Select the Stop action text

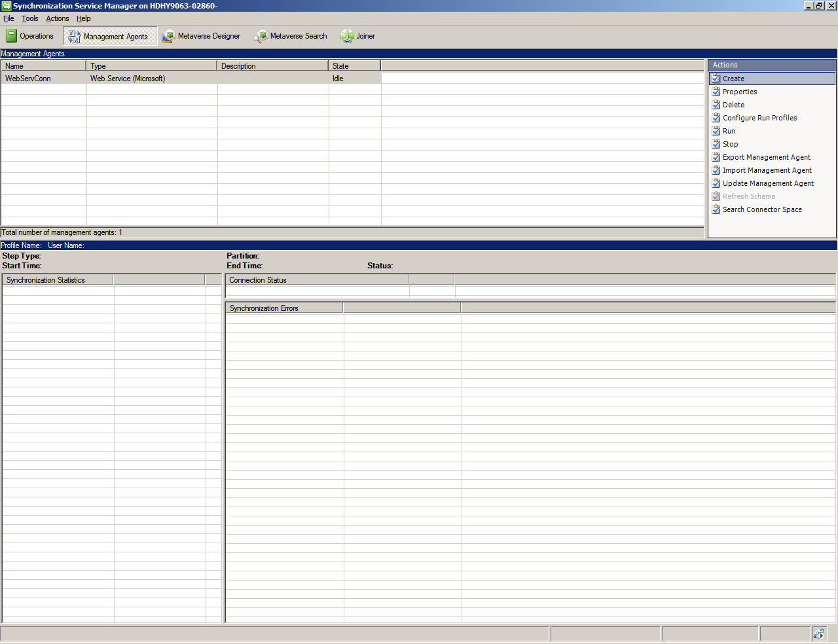point(730,144)
